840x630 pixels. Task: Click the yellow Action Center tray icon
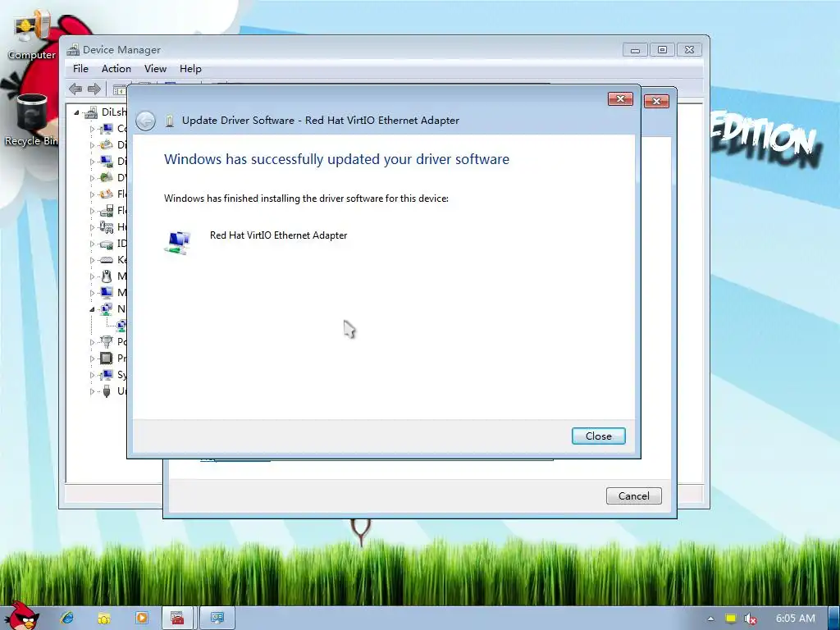[730, 619]
